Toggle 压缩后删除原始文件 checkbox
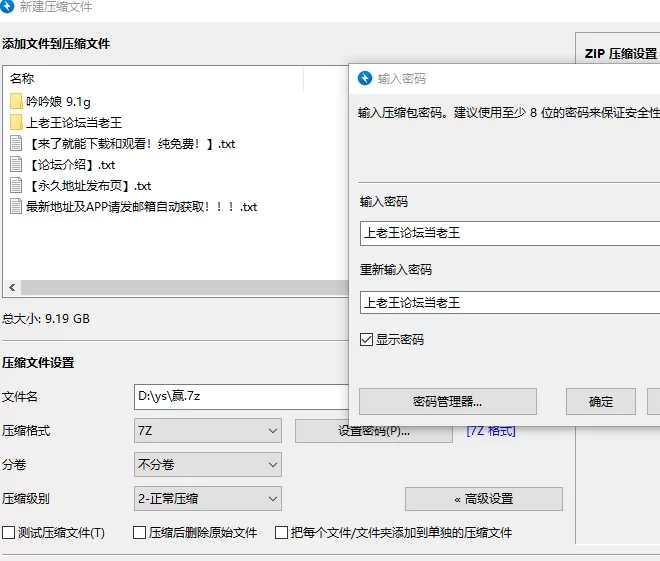This screenshot has width=660, height=561. pyautogui.click(x=140, y=532)
